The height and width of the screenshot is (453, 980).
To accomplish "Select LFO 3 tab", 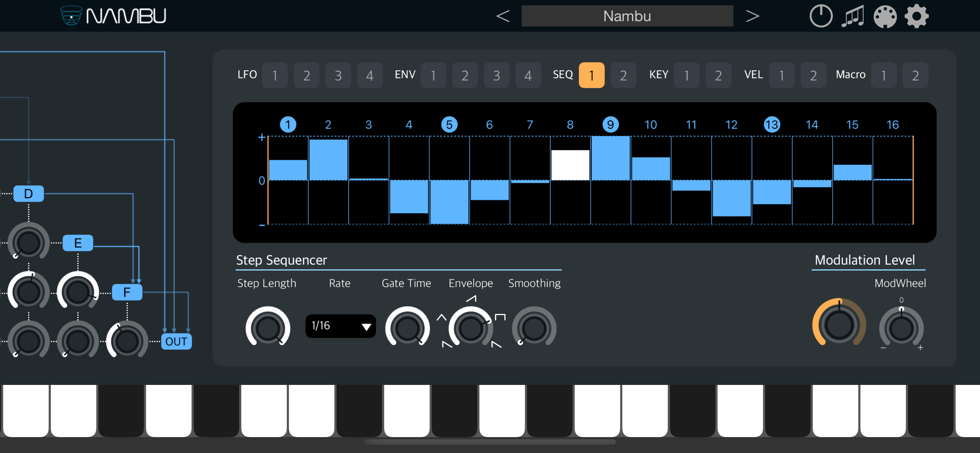I will (x=338, y=75).
